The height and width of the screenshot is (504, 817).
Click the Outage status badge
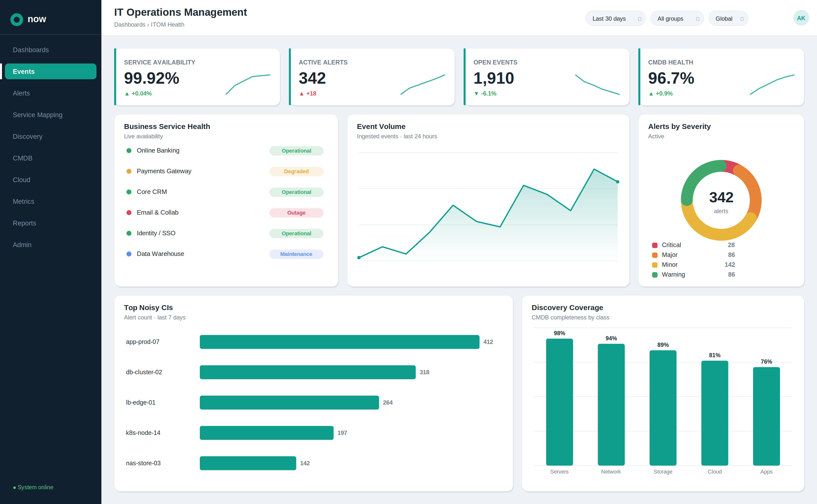click(296, 213)
